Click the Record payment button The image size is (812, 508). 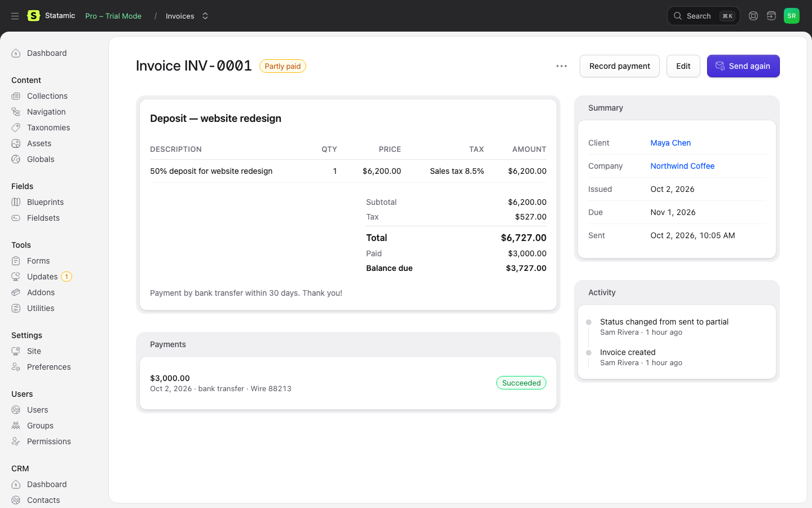click(620, 66)
